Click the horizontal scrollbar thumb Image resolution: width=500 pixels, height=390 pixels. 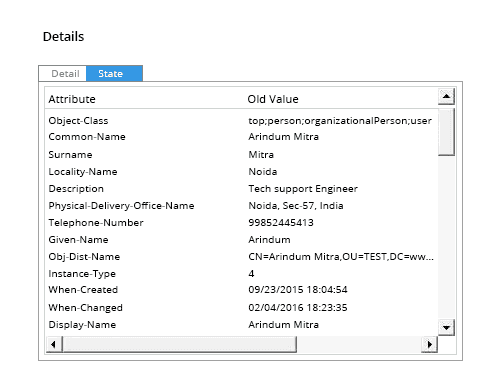coord(180,344)
